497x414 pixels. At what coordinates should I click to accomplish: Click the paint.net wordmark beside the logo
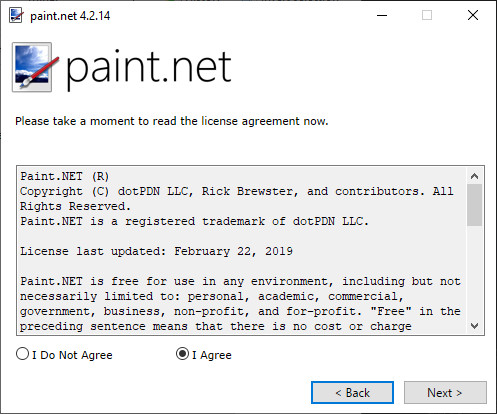tap(149, 68)
